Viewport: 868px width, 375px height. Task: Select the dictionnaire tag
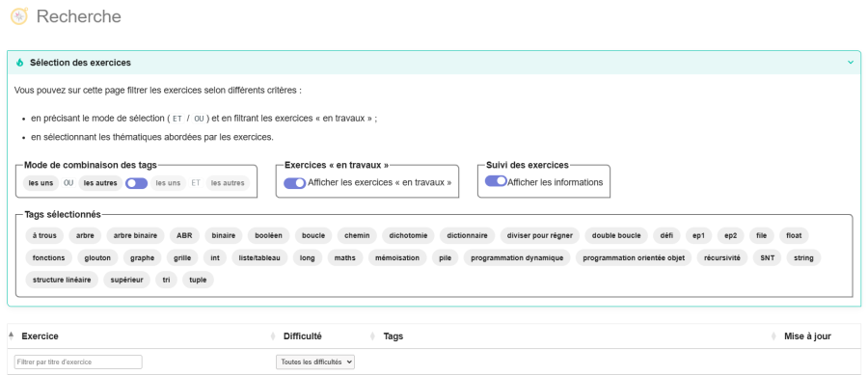pyautogui.click(x=467, y=235)
